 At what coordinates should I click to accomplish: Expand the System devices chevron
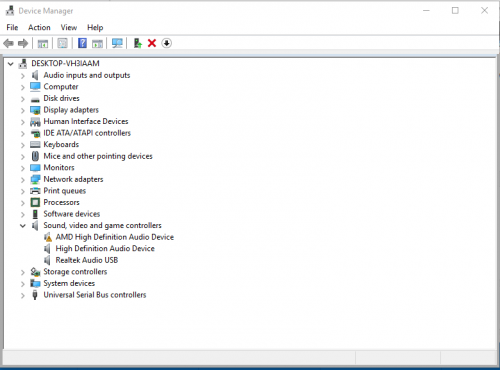23,284
